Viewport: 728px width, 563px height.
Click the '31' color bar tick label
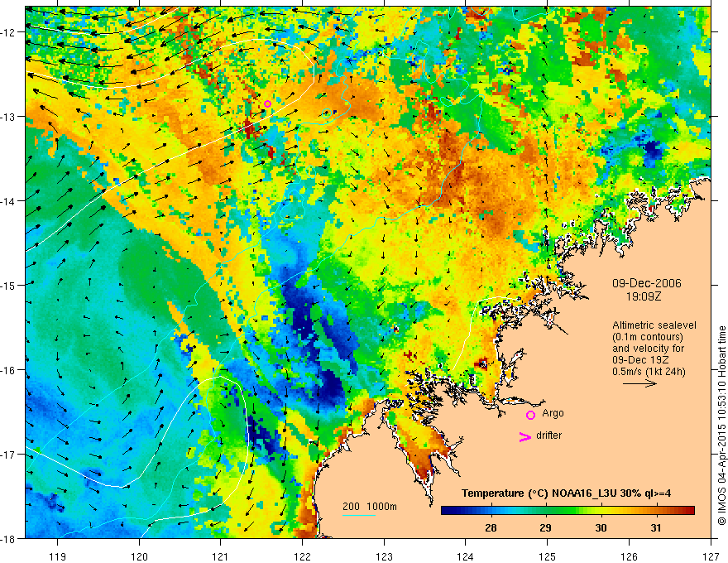[x=655, y=527]
